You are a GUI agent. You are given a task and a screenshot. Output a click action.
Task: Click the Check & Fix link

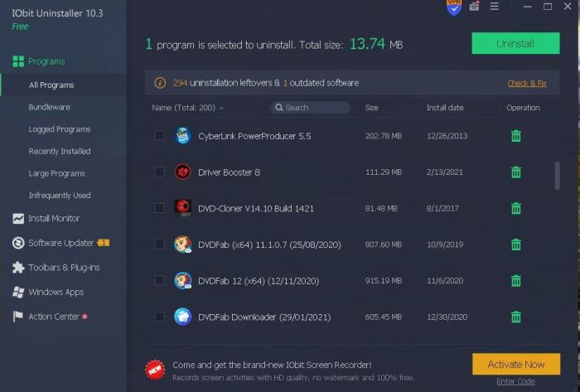click(527, 83)
